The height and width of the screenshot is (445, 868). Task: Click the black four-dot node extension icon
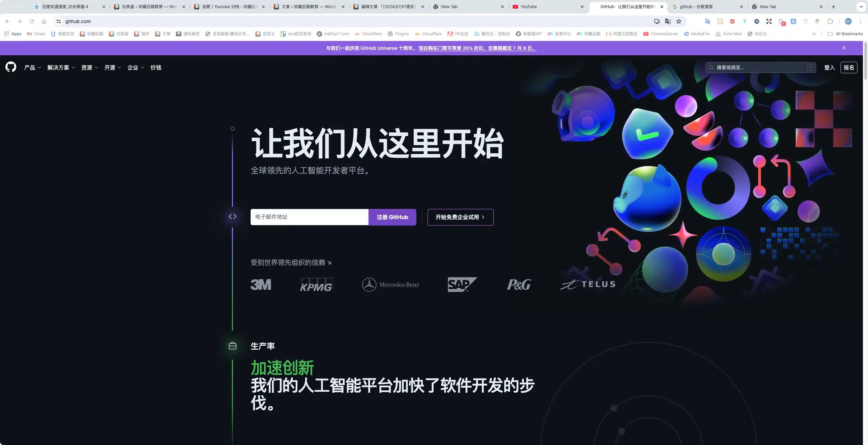[769, 21]
